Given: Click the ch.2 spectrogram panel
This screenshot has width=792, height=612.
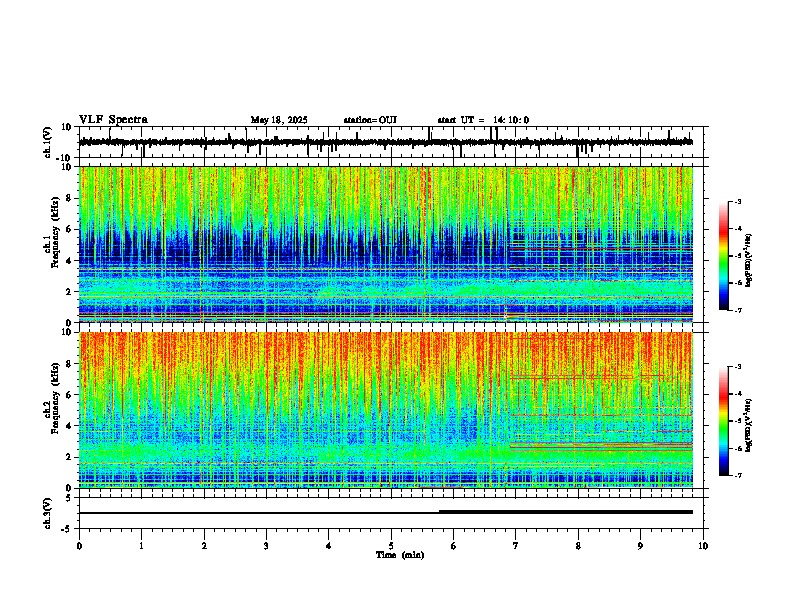Looking at the screenshot, I should pos(385,410).
